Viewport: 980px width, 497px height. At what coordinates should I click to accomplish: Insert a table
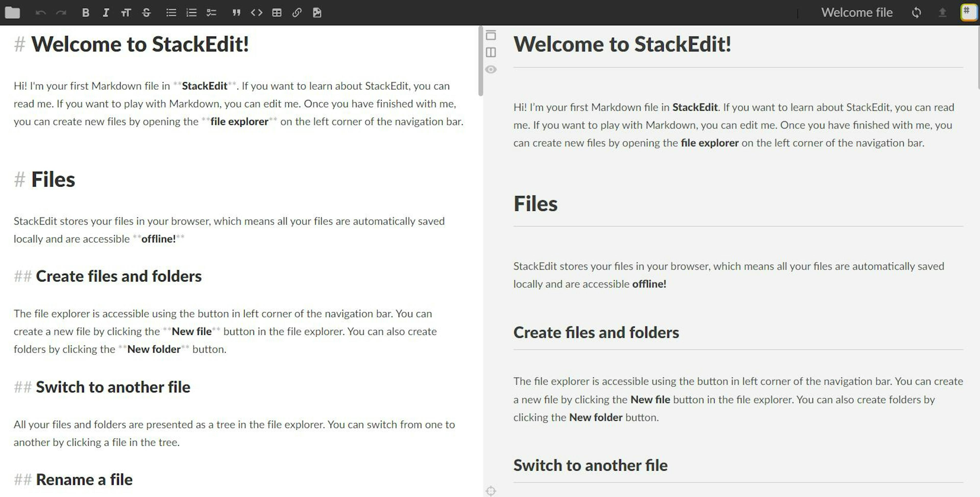[277, 13]
